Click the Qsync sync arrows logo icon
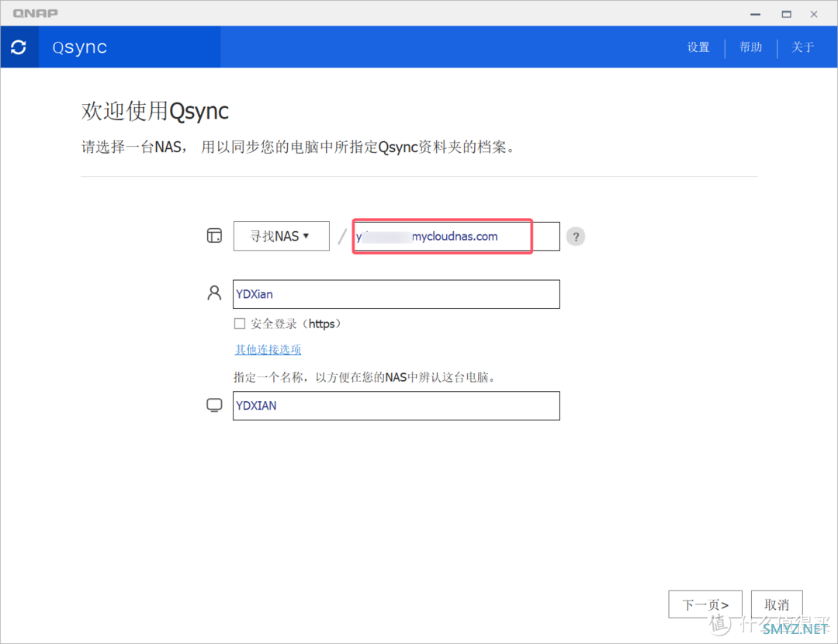838x644 pixels. 19,47
